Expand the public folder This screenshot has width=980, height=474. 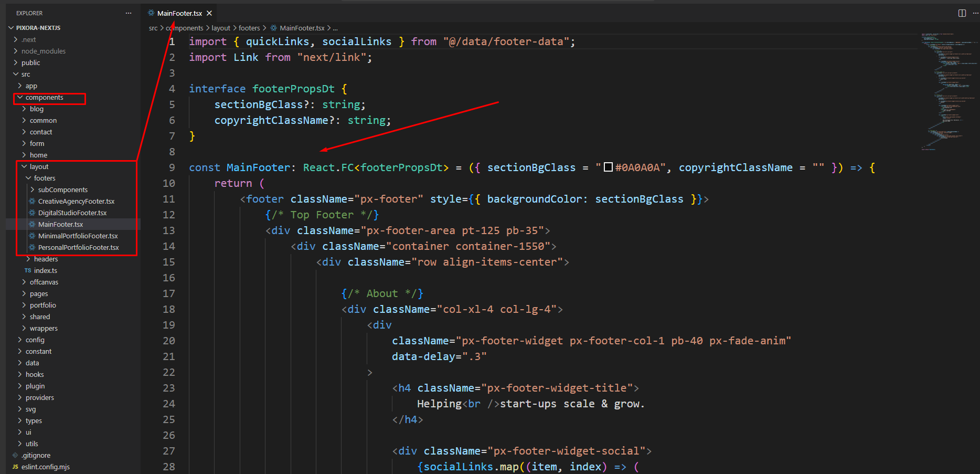coord(16,63)
